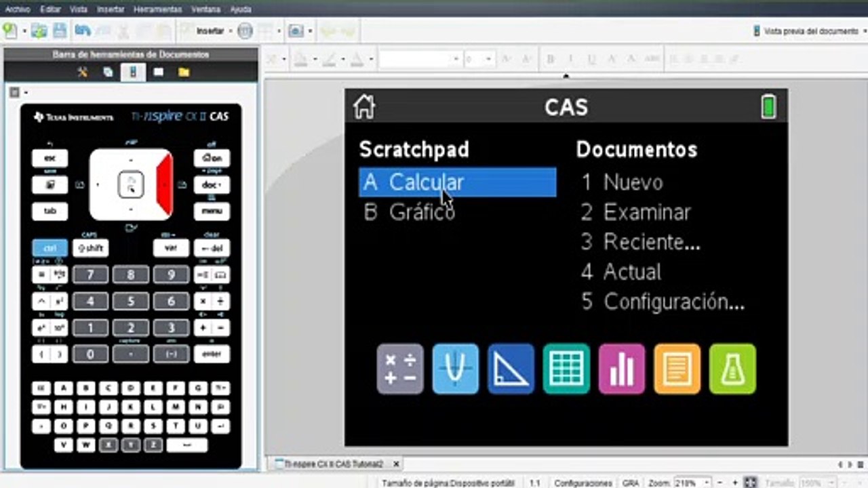Open the font size combo box
The image size is (868, 488).
tap(479, 60)
